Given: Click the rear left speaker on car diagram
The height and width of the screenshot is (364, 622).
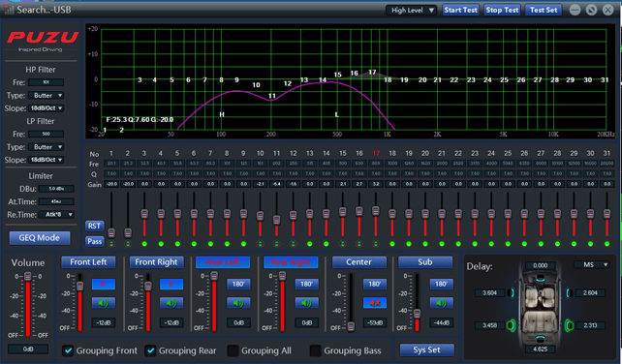Looking at the screenshot, I should tap(511, 325).
